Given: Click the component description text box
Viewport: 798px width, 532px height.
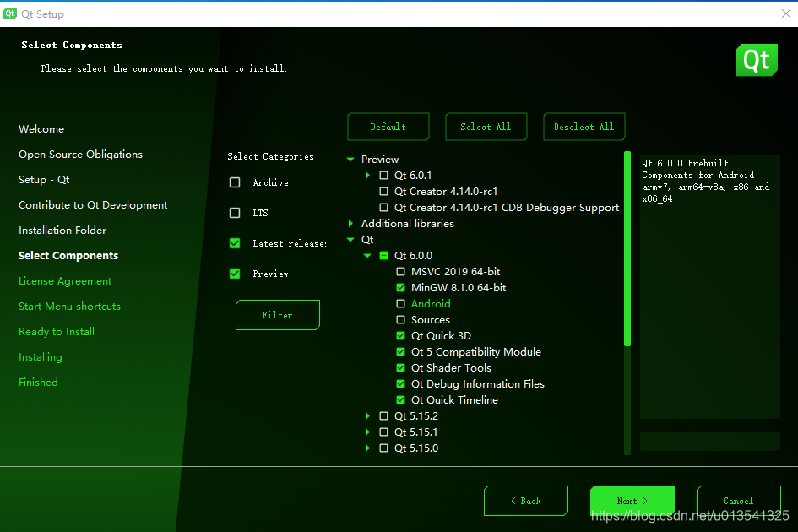Looking at the screenshot, I should pyautogui.click(x=710, y=287).
